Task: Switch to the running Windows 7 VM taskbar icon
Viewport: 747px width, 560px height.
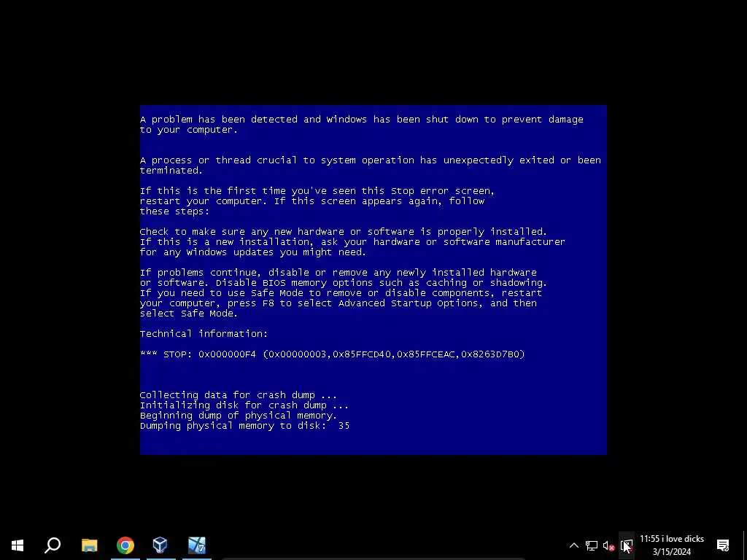Action: click(197, 545)
